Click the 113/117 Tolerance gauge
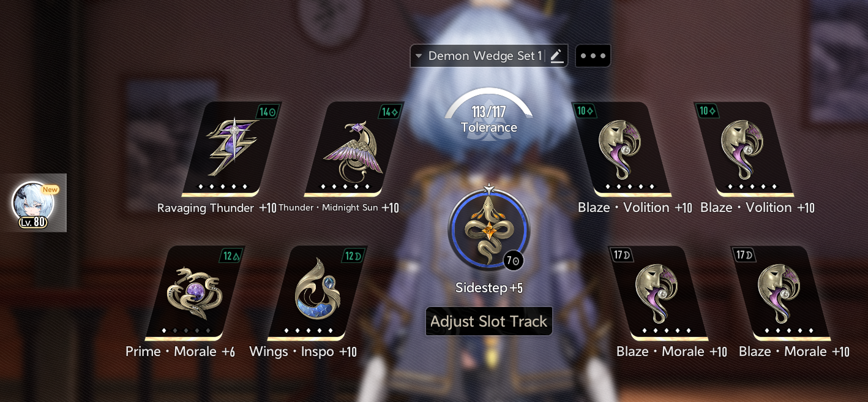The width and height of the screenshot is (868, 402). coord(488,115)
